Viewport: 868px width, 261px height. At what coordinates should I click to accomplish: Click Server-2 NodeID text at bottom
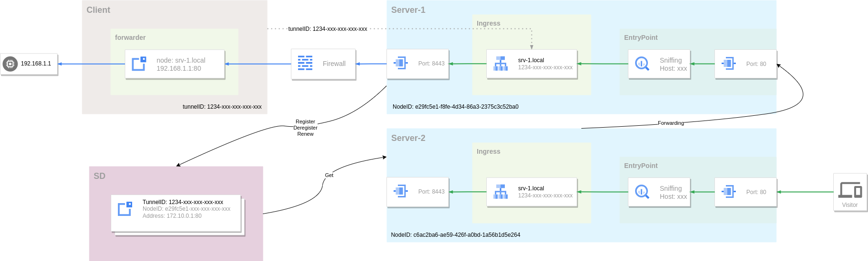[x=455, y=235]
